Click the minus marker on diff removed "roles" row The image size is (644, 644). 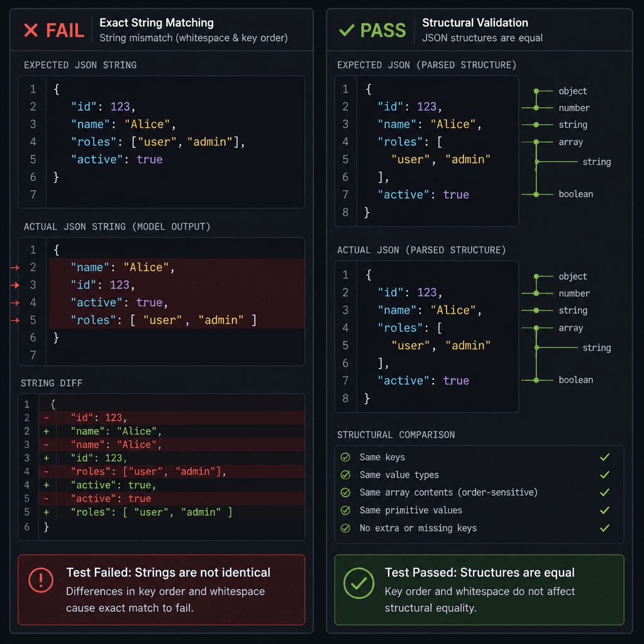[47, 472]
